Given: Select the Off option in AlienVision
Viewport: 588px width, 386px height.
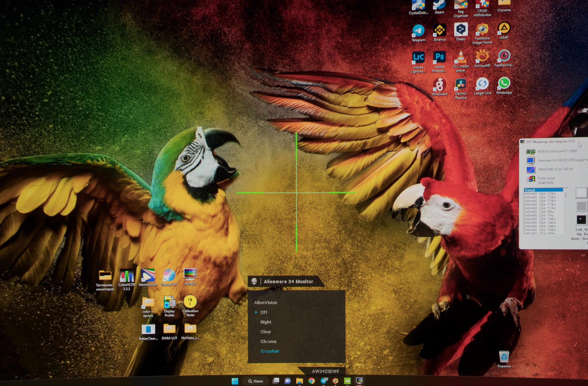Looking at the screenshot, I should (x=264, y=312).
